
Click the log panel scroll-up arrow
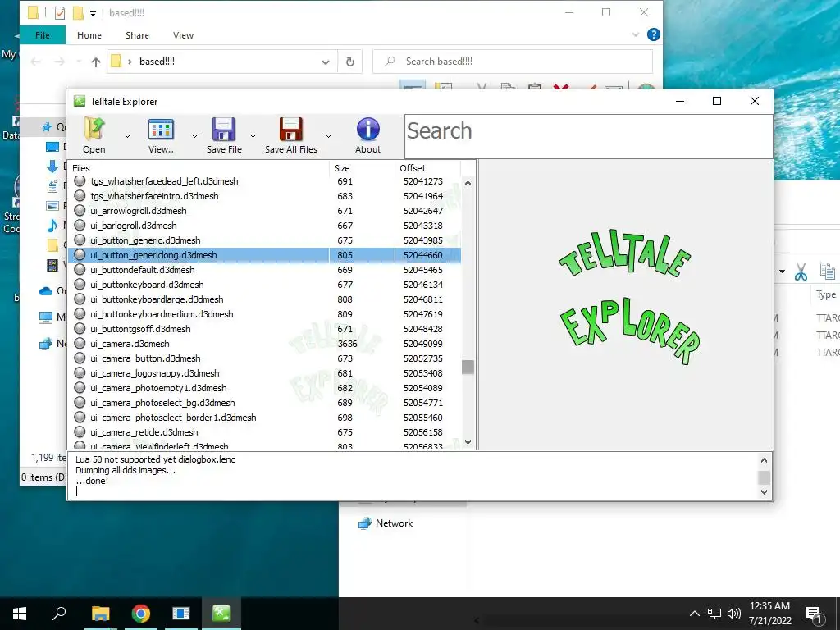pyautogui.click(x=764, y=460)
